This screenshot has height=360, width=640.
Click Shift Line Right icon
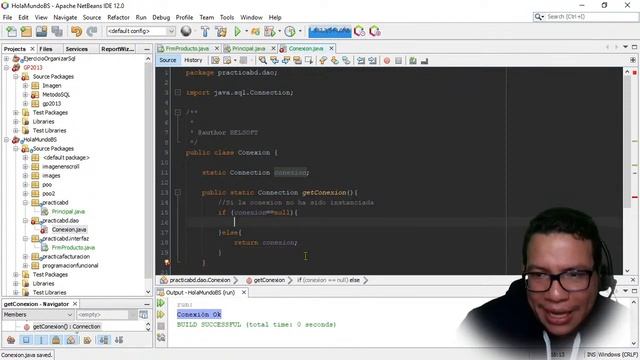tap(372, 60)
